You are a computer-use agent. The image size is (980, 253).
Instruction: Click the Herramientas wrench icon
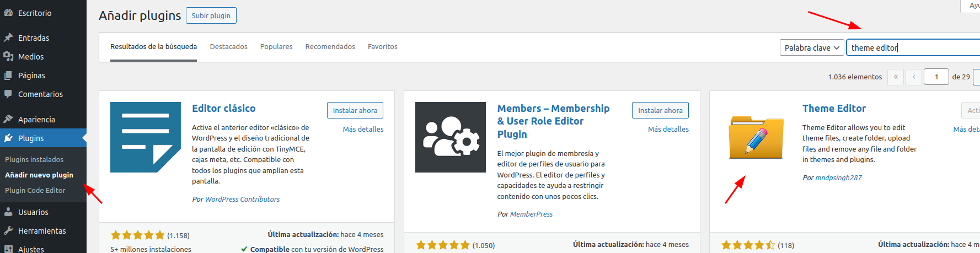(x=8, y=230)
